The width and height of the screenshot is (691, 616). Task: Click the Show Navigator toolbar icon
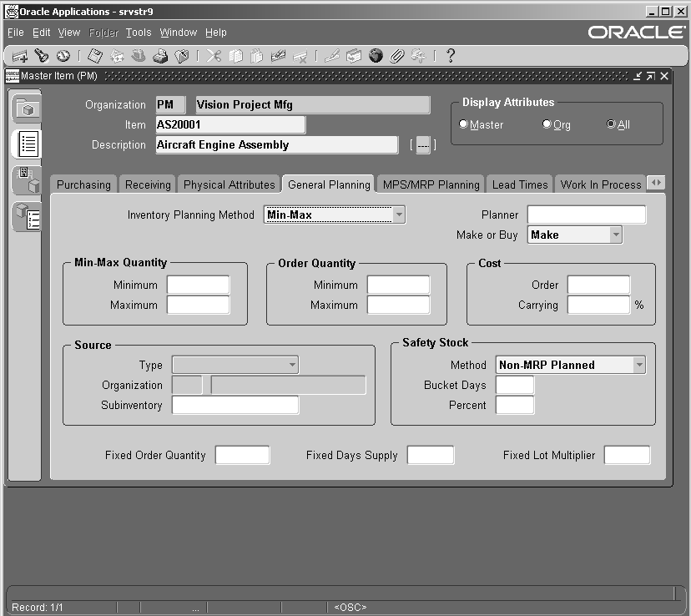tap(63, 56)
